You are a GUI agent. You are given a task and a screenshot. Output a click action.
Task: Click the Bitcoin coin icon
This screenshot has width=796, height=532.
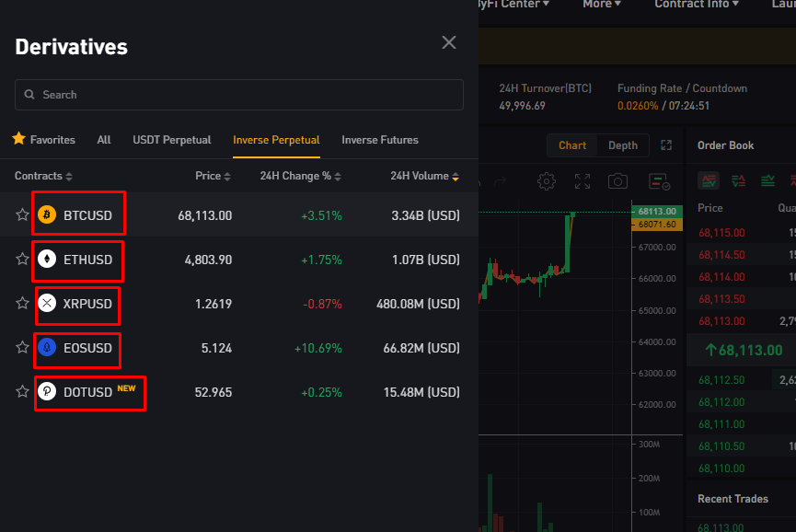click(x=47, y=214)
